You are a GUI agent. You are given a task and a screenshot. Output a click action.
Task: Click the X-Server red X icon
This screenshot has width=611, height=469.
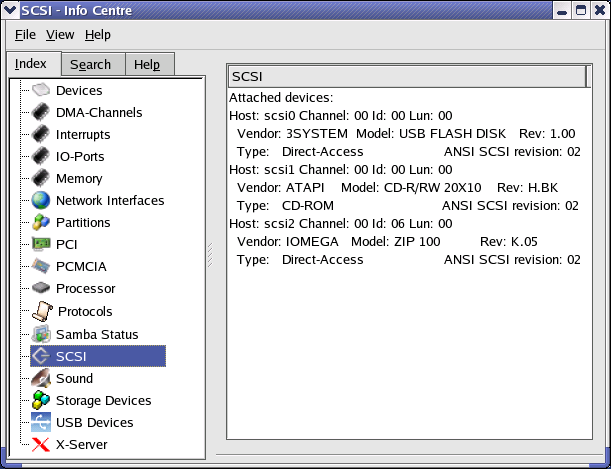41,444
